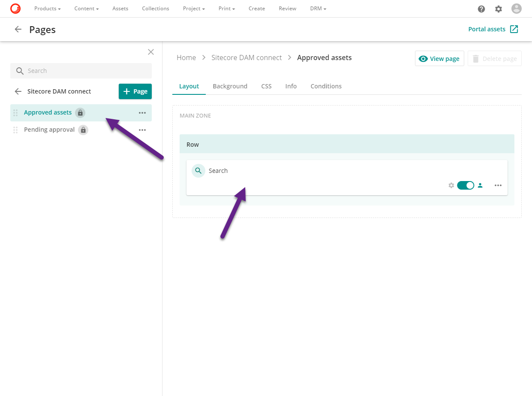Click the pages Search input field

click(x=86, y=71)
